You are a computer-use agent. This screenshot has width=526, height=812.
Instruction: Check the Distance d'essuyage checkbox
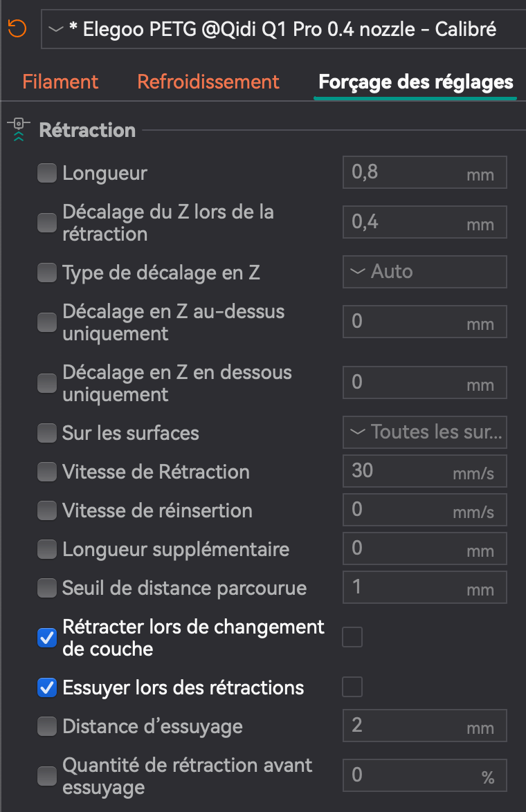tap(47, 726)
